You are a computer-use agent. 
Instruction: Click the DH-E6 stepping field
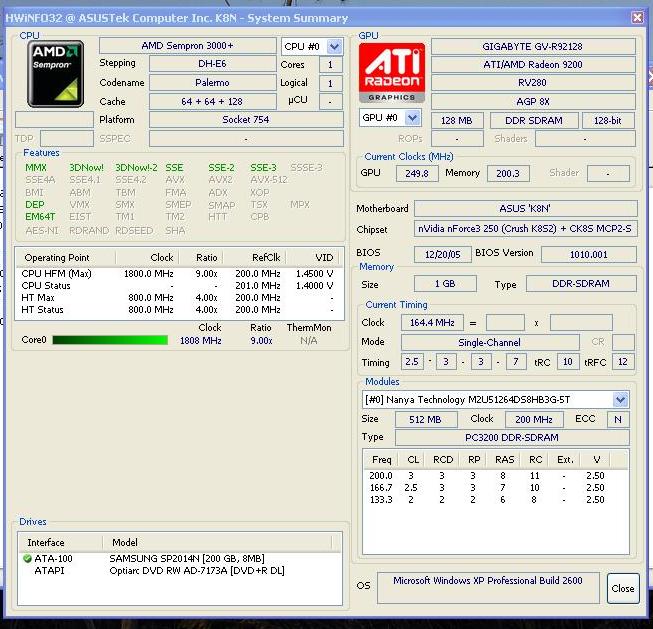point(212,64)
